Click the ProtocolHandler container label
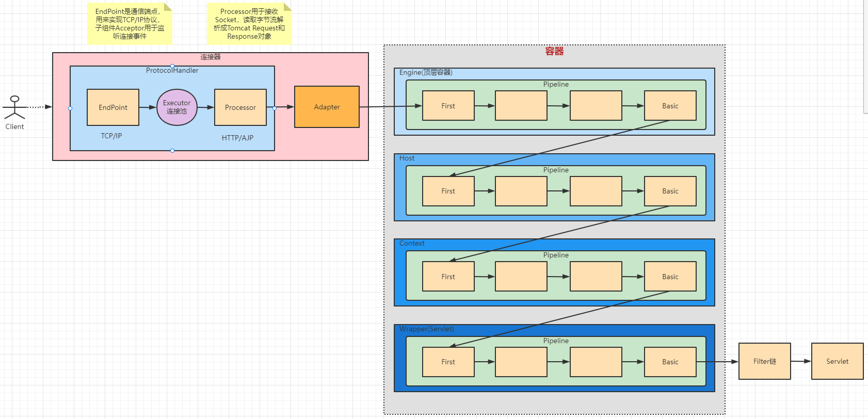Image resolution: width=868 pixels, height=419 pixels. click(172, 70)
